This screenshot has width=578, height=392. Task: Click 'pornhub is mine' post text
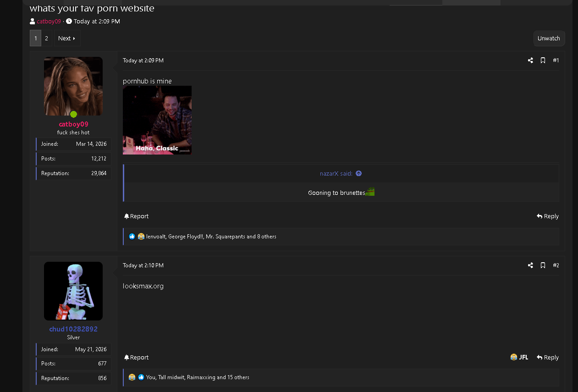[x=147, y=81]
